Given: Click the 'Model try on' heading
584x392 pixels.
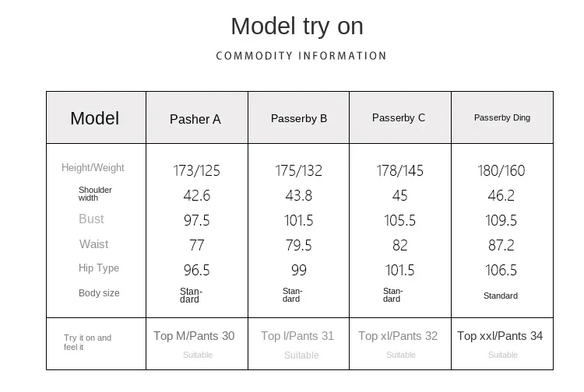Looking at the screenshot, I should [x=297, y=26].
